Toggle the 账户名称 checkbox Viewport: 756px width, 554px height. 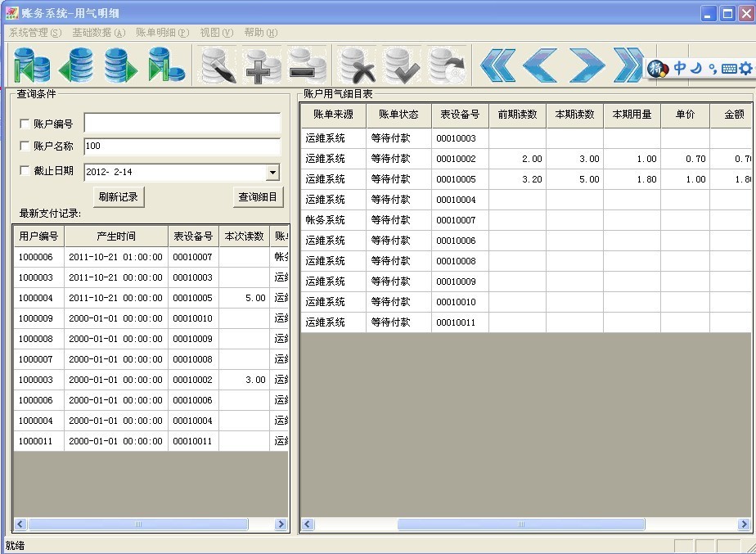point(25,146)
